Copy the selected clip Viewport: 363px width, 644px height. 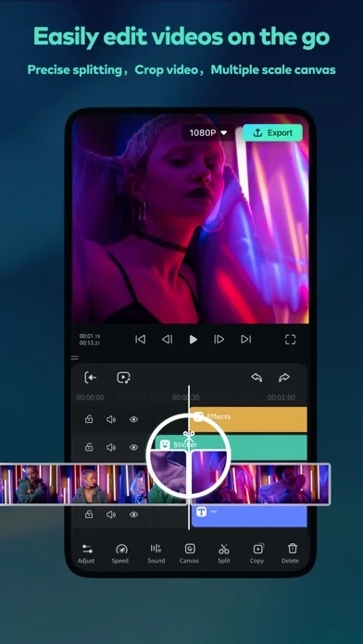pos(257,553)
